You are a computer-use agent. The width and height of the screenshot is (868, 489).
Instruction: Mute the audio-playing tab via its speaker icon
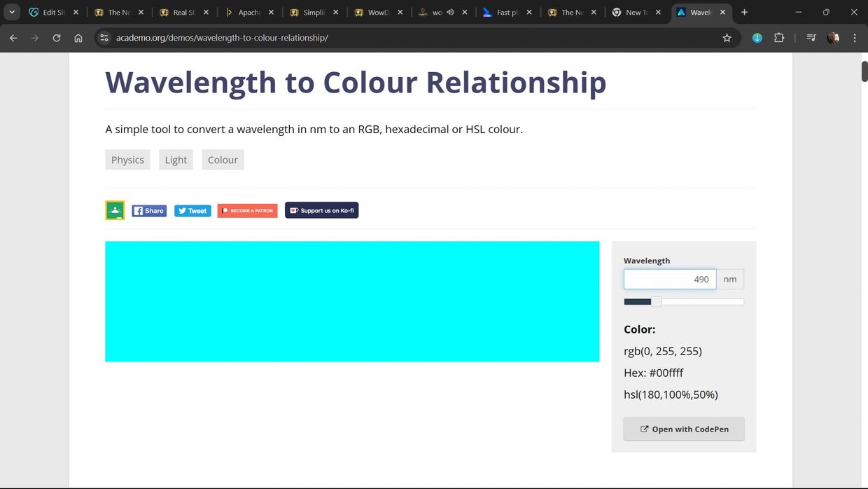450,12
